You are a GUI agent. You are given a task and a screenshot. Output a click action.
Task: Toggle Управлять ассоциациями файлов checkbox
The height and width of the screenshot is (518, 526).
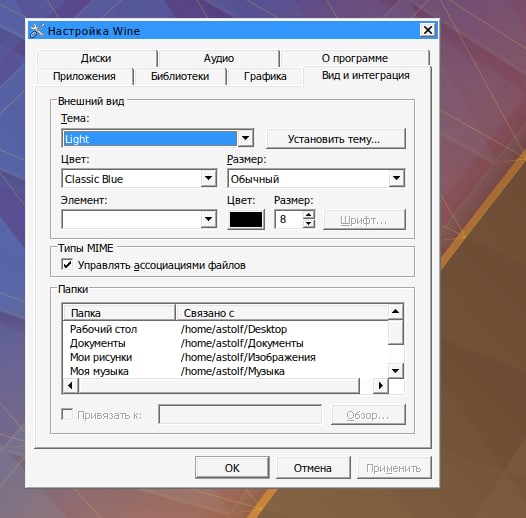(x=67, y=264)
